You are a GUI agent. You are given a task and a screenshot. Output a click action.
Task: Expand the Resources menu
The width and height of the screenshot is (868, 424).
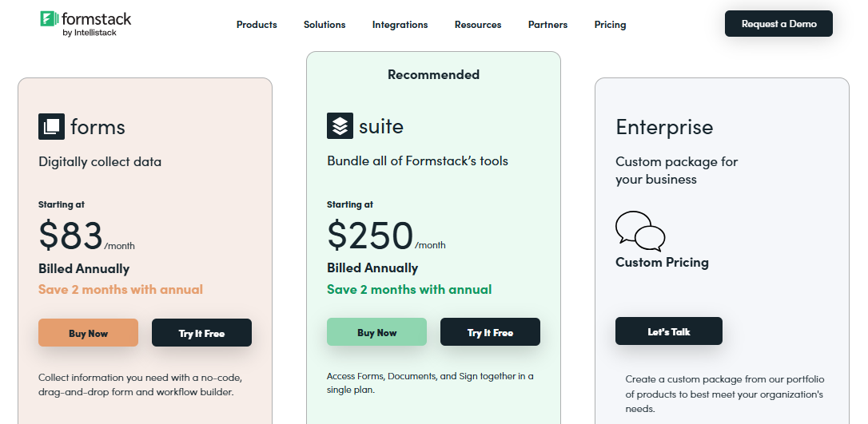coord(478,25)
